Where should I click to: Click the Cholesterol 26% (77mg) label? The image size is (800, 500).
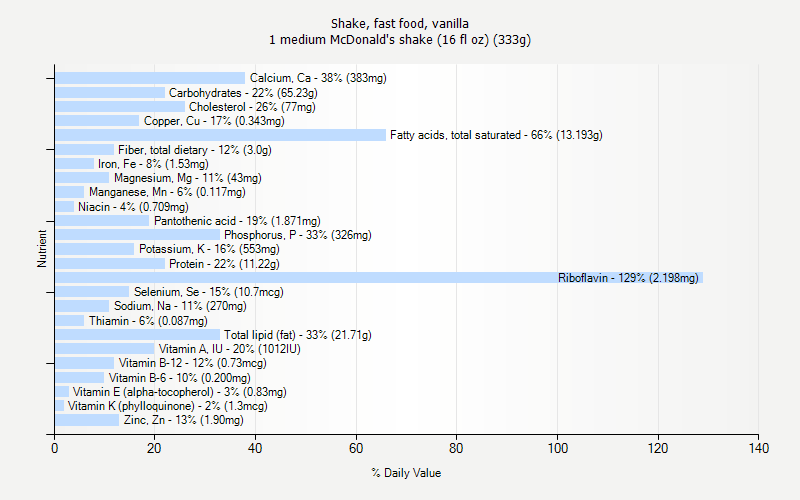[252, 107]
